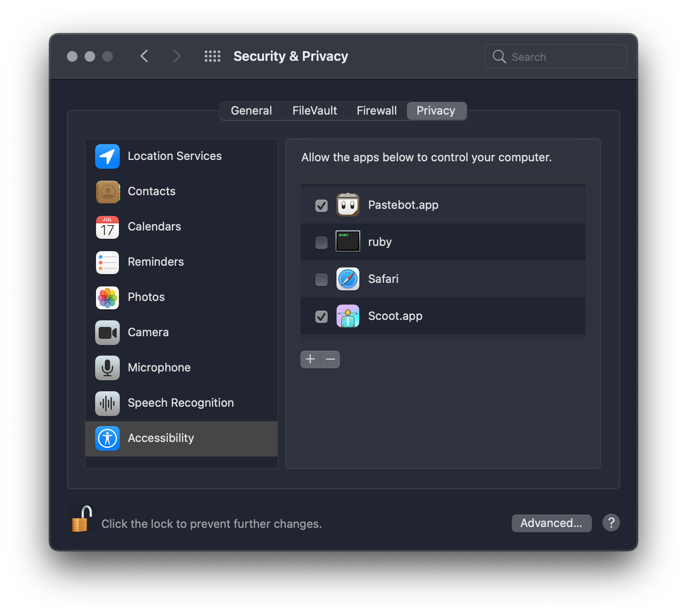Enable the ruby checkbox
687x616 pixels.
click(x=321, y=242)
